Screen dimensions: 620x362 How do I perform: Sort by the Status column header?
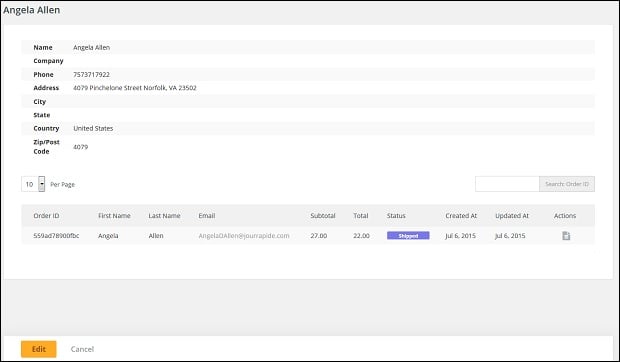point(396,216)
